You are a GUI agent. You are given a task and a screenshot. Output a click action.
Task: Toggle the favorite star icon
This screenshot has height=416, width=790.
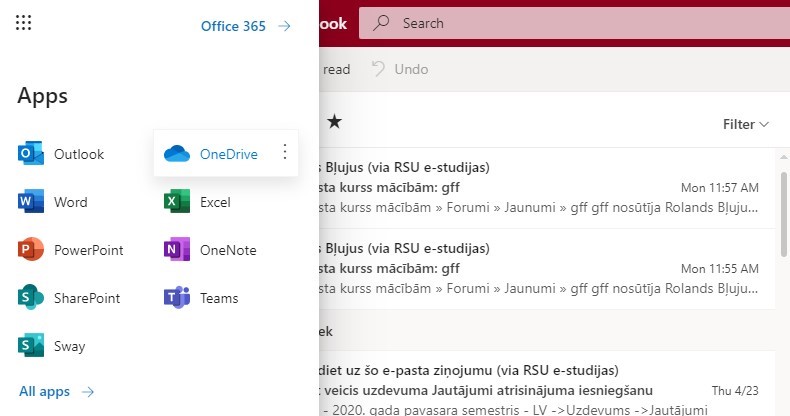click(x=334, y=122)
